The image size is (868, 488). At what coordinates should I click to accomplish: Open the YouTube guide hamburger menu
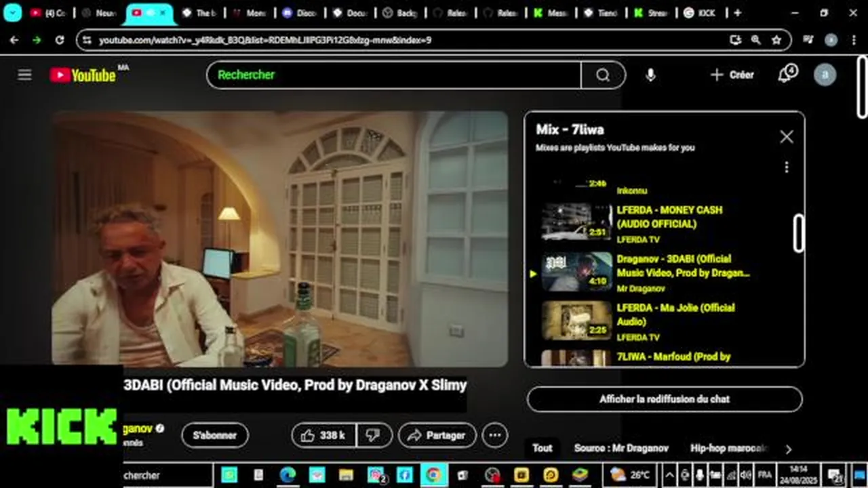click(24, 75)
